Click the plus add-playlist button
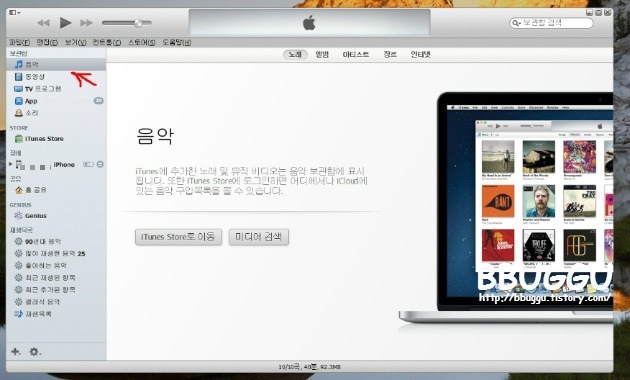This screenshot has height=380, width=630. tap(16, 352)
